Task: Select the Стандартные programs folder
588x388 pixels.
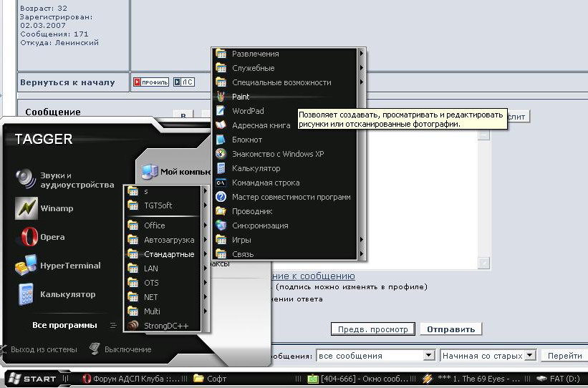Action: tap(167, 254)
